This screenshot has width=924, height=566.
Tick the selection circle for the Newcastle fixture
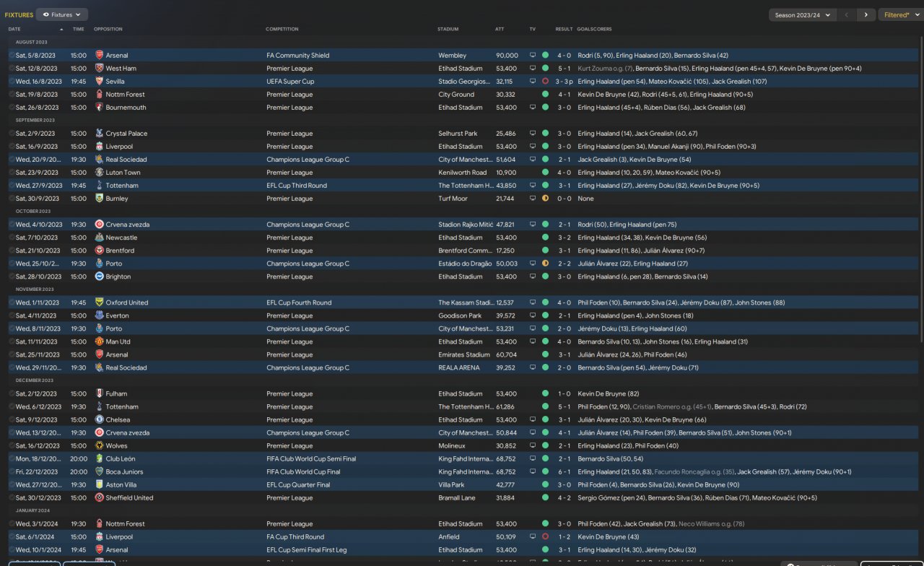(x=12, y=237)
